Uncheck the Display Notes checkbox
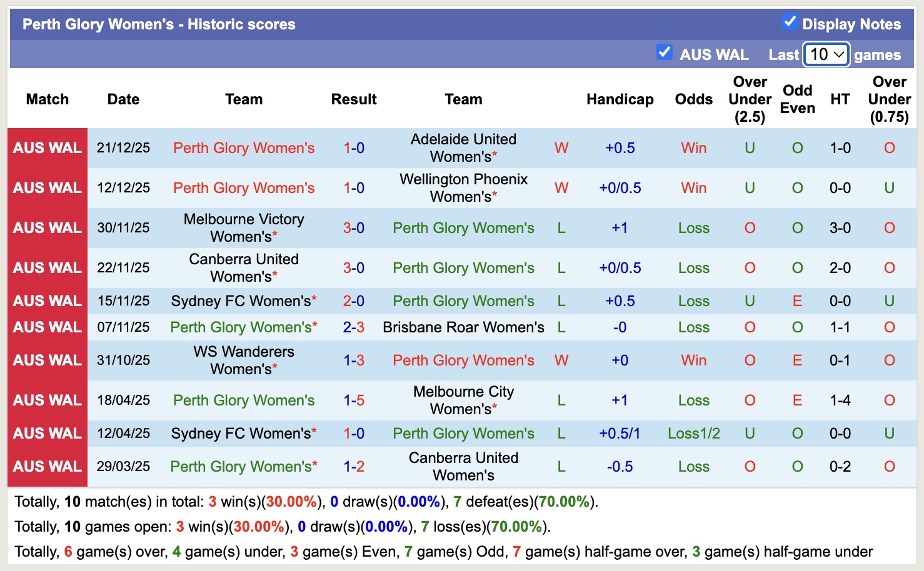Screen dimensions: 924x571 (788, 21)
